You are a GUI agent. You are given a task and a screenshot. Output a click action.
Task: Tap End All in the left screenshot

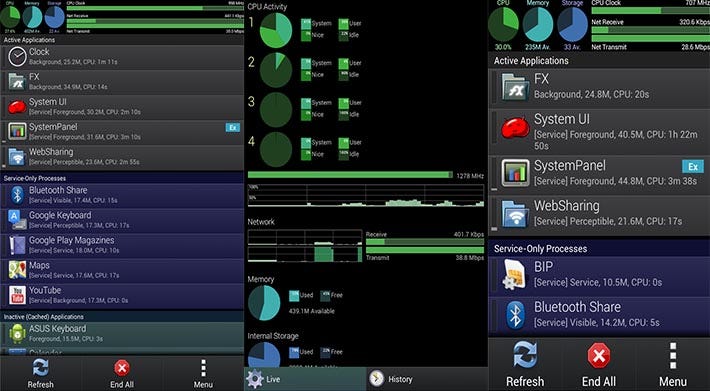[x=122, y=374]
